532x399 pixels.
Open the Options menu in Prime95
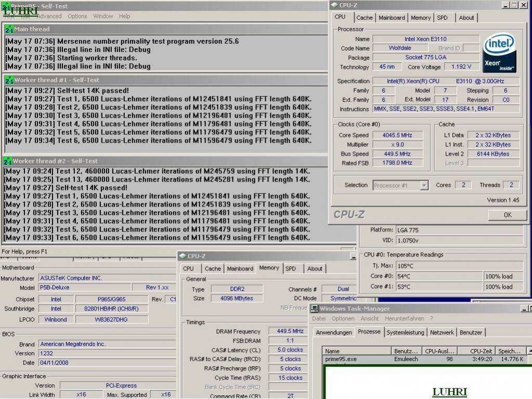pos(77,16)
